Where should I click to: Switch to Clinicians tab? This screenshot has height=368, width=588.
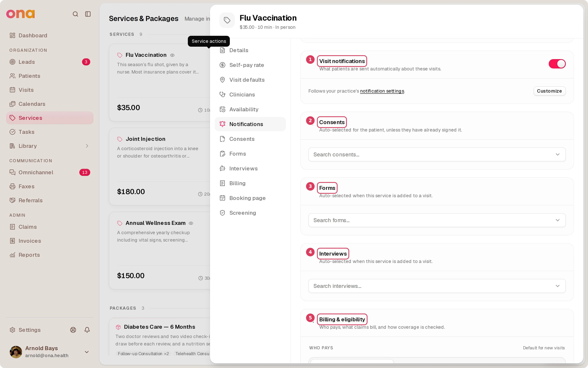[x=250, y=95]
